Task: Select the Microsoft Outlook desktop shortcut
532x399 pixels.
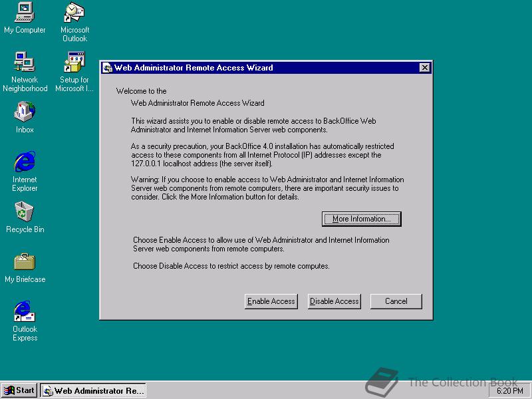Action: pos(74,22)
